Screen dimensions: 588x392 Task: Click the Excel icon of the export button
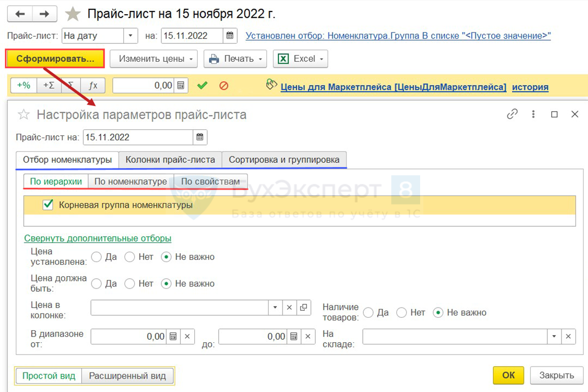[283, 59]
